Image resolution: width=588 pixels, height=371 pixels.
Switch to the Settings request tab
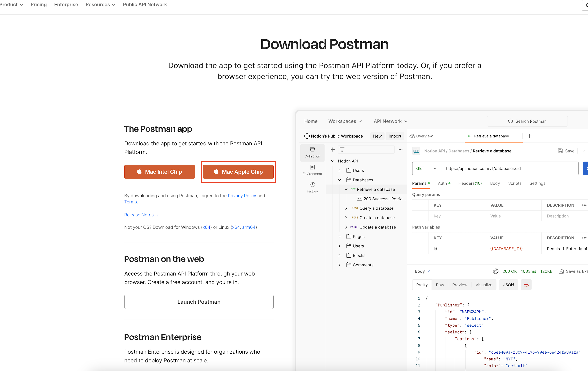(537, 183)
